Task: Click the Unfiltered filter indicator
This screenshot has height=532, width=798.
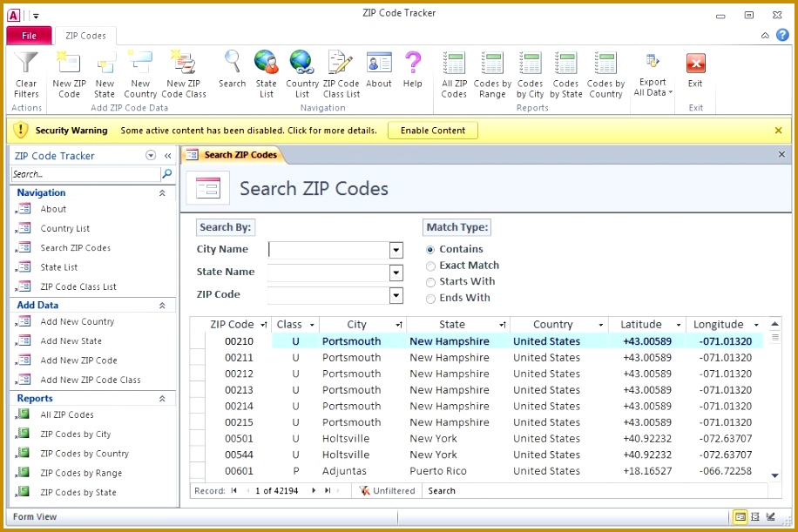Action: click(x=387, y=491)
